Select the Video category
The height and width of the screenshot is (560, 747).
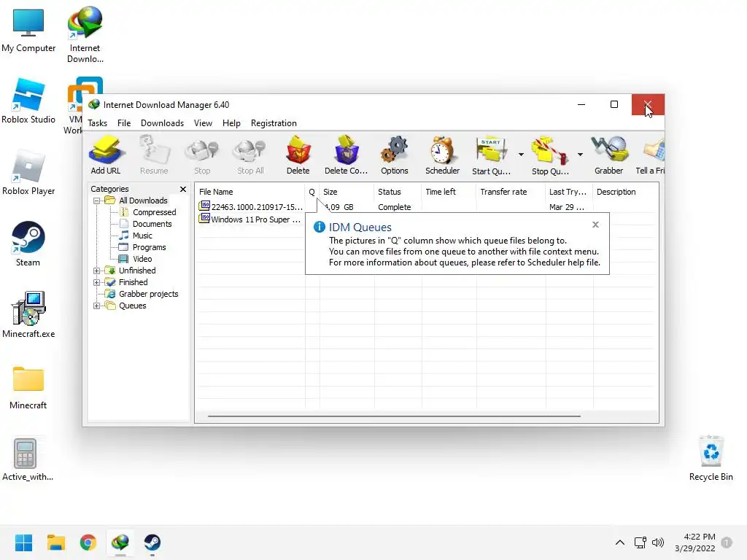pos(142,259)
